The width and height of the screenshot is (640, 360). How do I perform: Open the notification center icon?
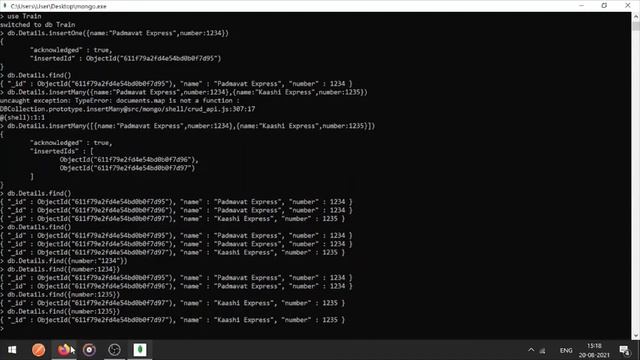coord(624,350)
